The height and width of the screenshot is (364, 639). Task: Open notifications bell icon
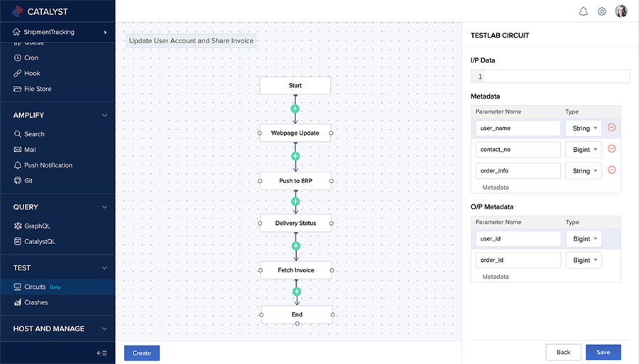click(584, 11)
